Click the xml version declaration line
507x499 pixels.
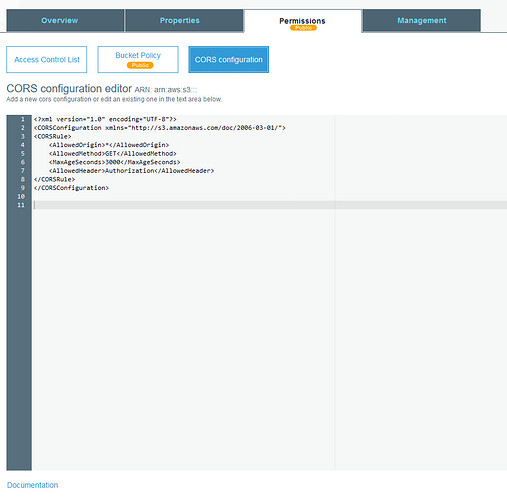coord(105,119)
